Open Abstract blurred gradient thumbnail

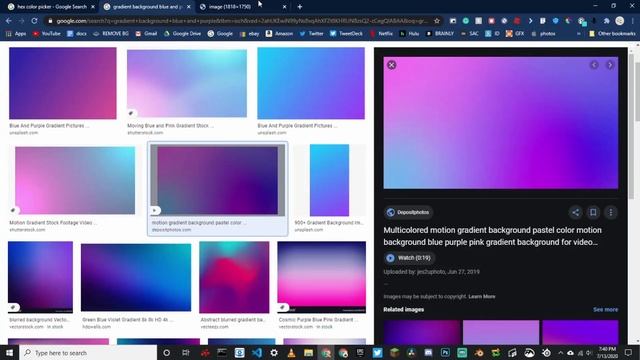click(234, 277)
